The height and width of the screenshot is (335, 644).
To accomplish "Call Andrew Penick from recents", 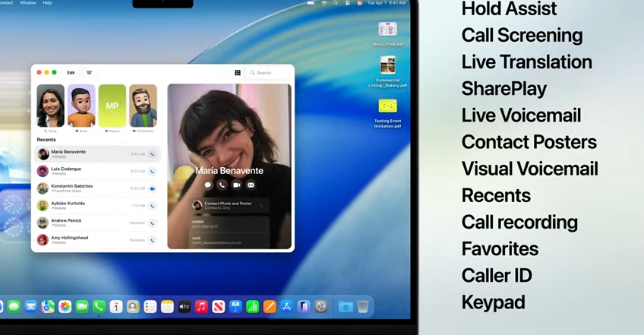I will (x=152, y=223).
